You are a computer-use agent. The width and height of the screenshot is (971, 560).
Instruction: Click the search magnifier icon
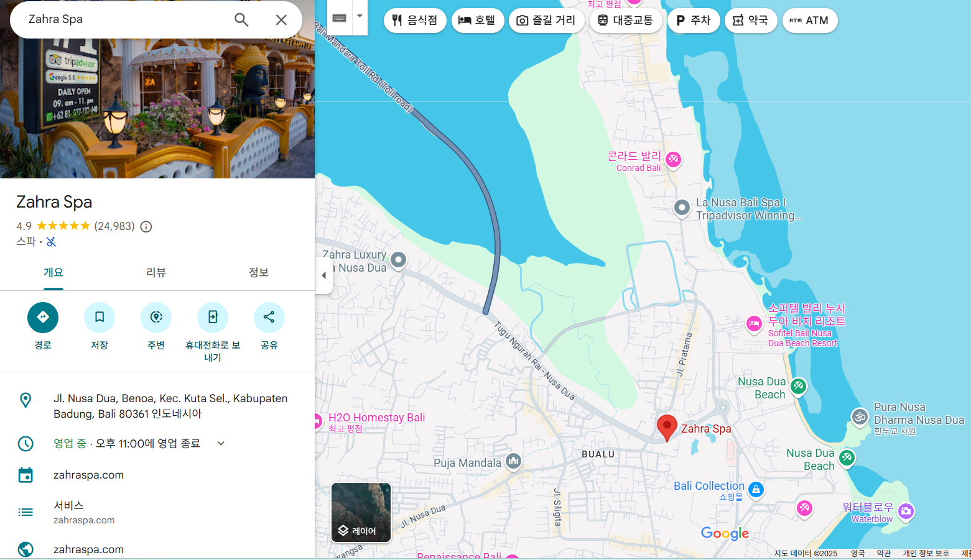coord(241,20)
